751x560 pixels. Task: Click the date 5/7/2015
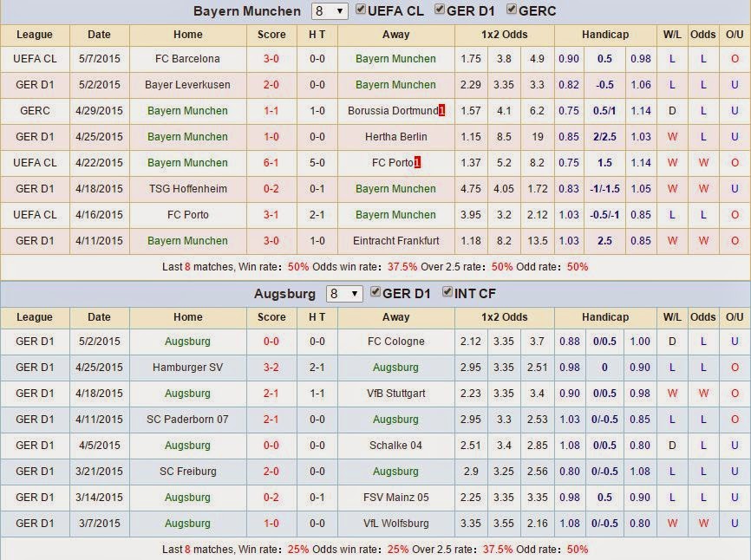pyautogui.click(x=99, y=59)
